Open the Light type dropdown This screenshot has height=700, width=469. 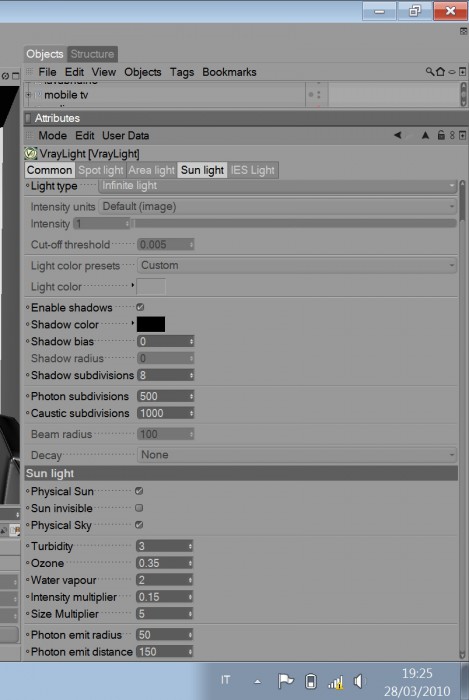278,186
